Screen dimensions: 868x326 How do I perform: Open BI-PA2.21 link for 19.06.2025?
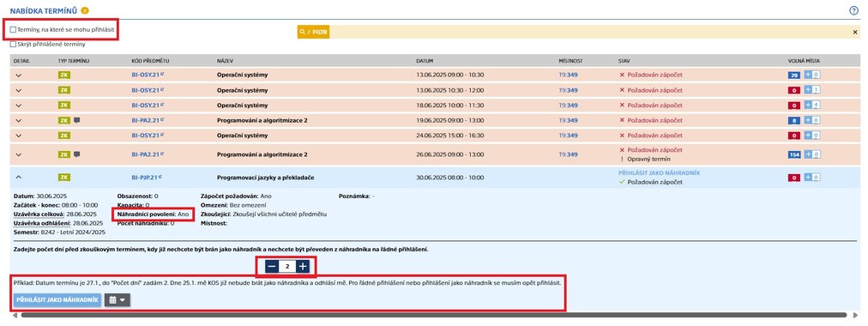coord(148,120)
